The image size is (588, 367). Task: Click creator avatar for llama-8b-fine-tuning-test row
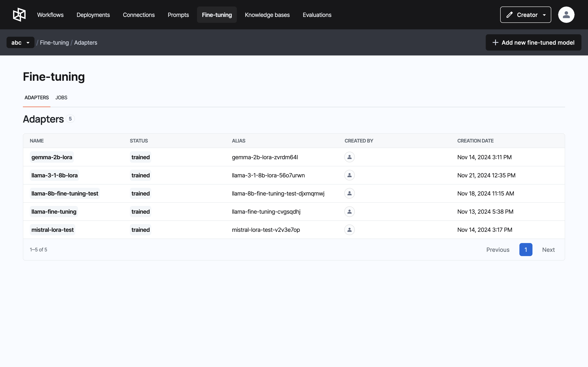349,193
